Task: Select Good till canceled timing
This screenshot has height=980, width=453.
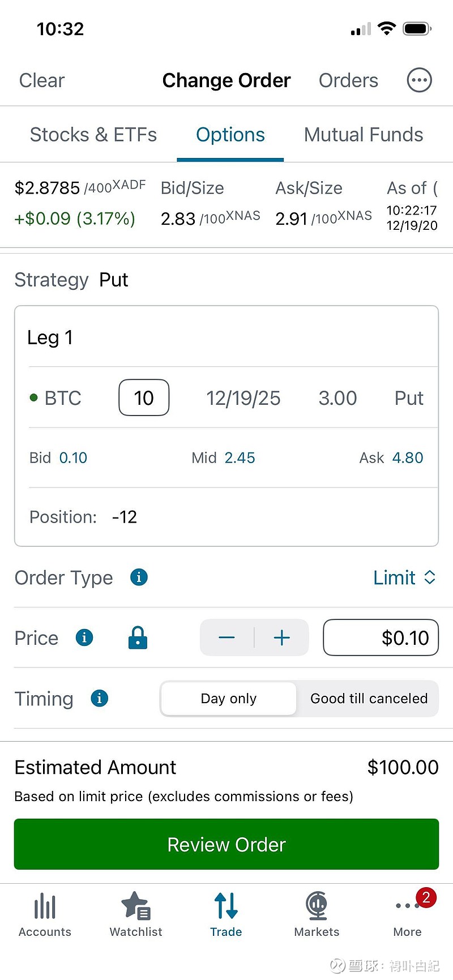Action: [x=369, y=699]
